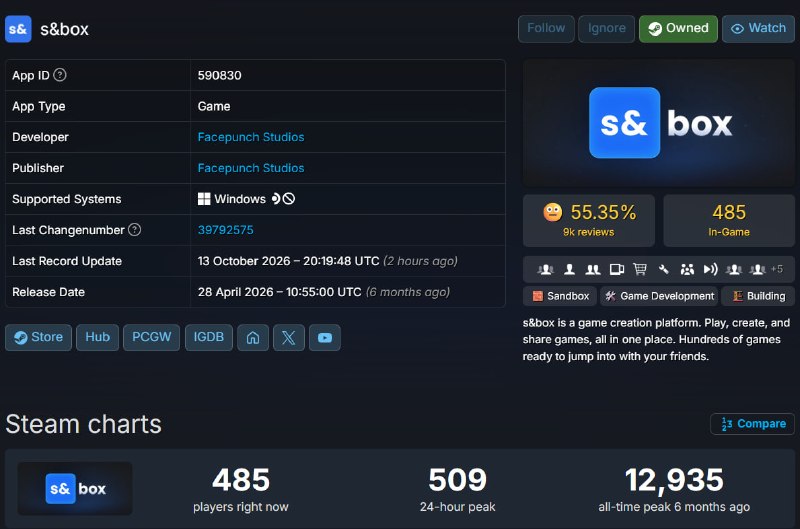Open the 55.35% review score box
The image size is (800, 529).
click(589, 220)
